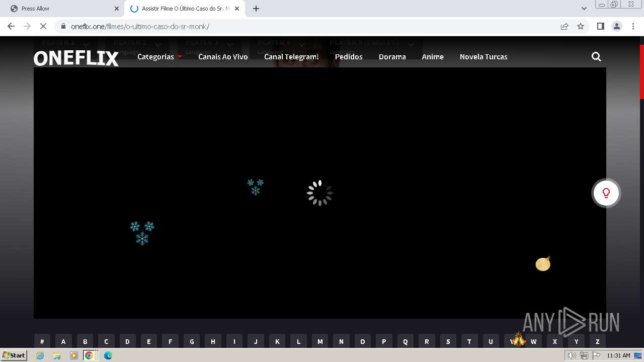Filter titles by letter M
The image size is (644, 362).
click(x=320, y=341)
